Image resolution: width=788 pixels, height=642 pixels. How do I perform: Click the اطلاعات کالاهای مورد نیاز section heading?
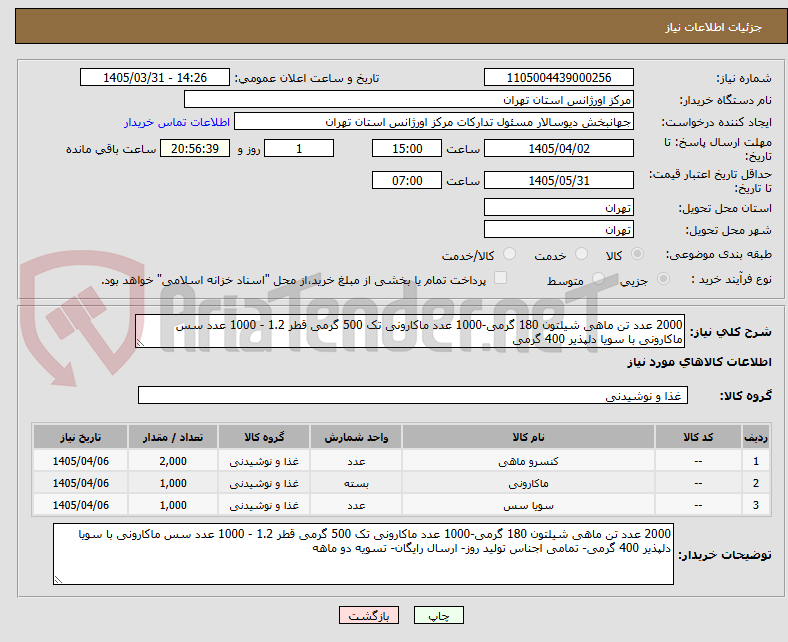pos(699,362)
